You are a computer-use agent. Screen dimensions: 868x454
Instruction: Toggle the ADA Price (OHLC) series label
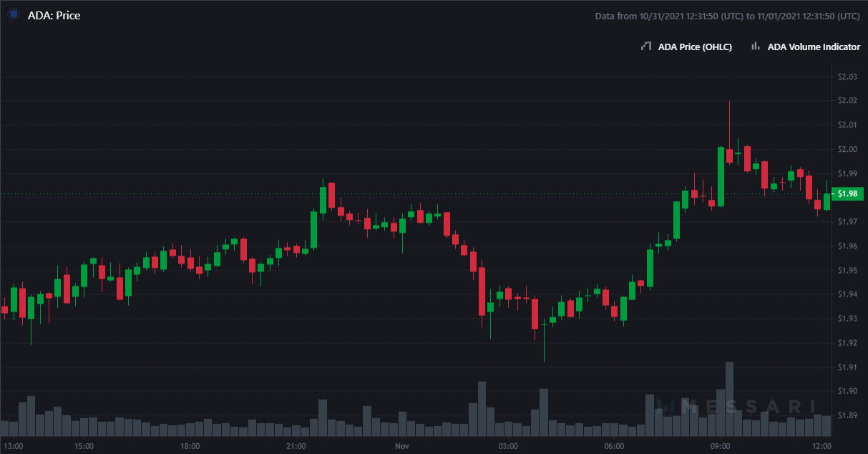(x=695, y=47)
